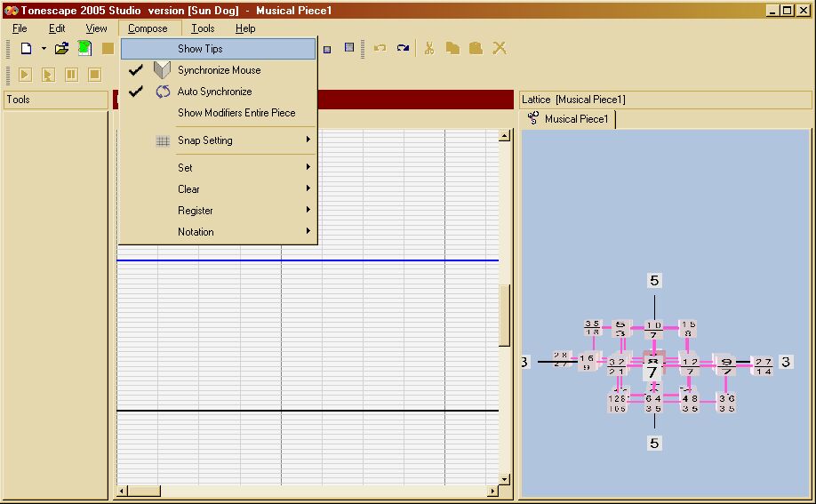
Task: Click the Cut scissors icon
Action: (x=429, y=49)
